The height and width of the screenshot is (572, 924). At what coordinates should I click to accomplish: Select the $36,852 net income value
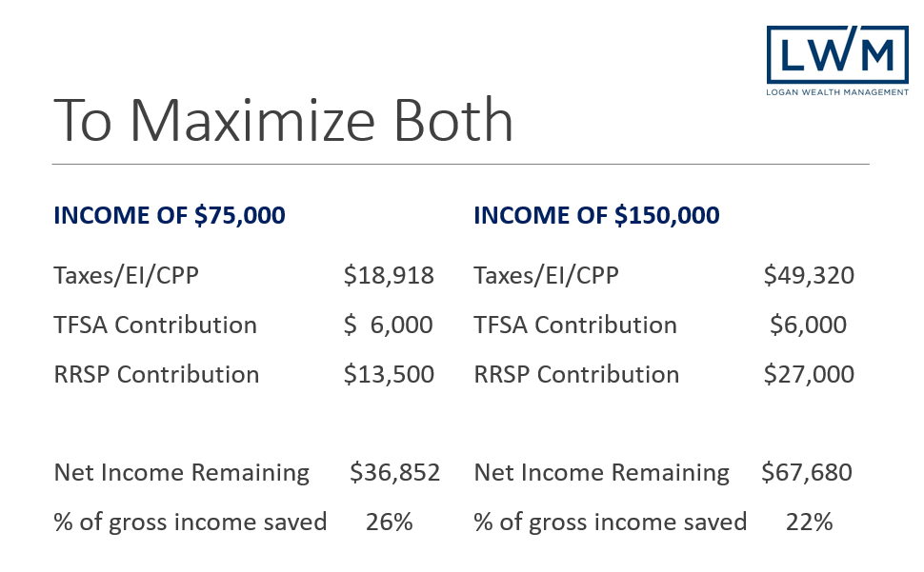[x=394, y=473]
